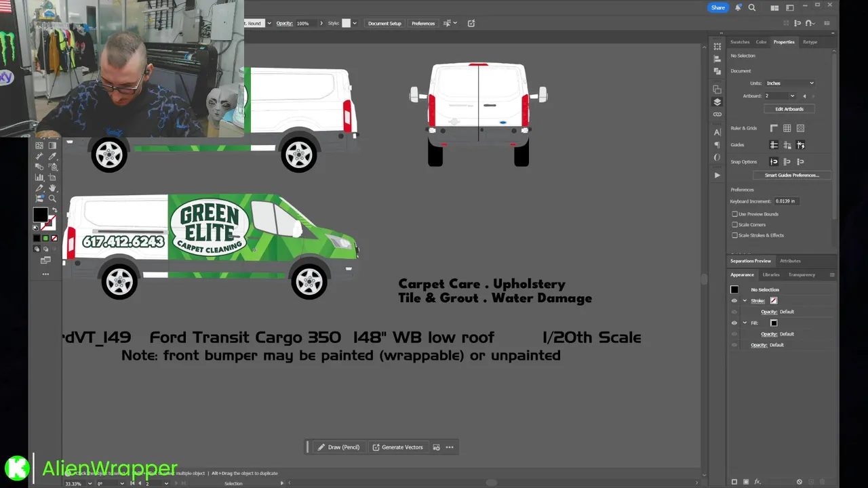Viewport: 868px width, 488px height.
Task: Open Draw contextual bar more options
Action: click(450, 447)
